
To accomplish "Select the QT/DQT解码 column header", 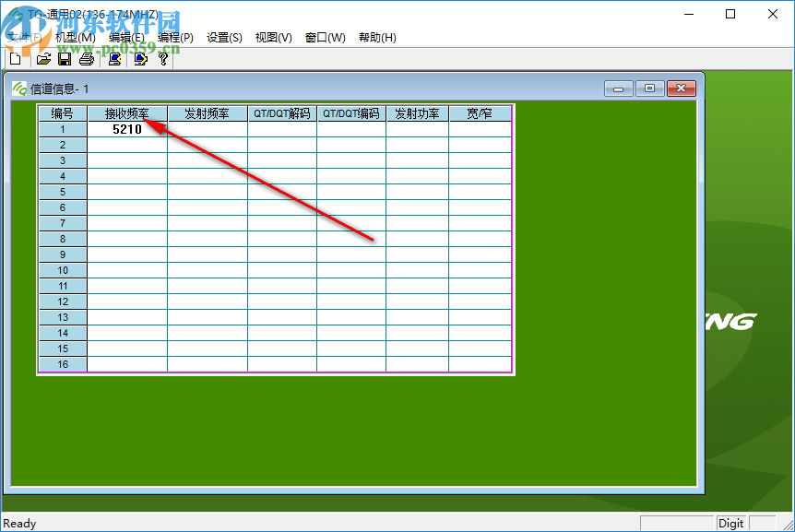I will point(282,113).
